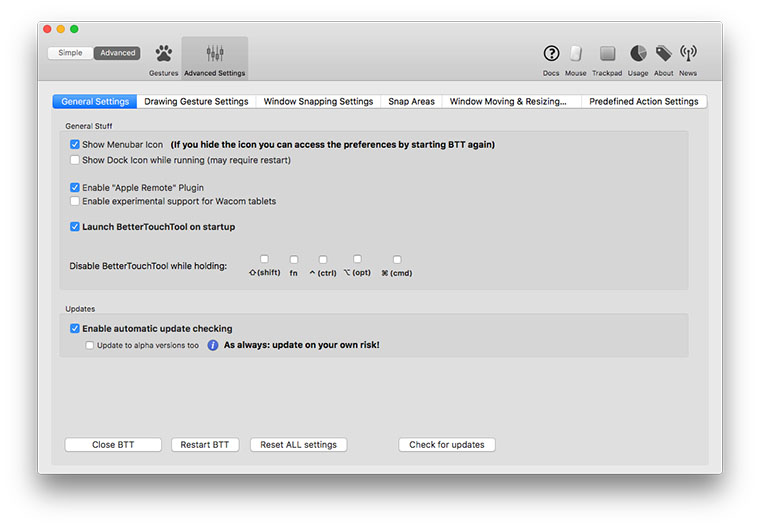The image size is (760, 528).
Task: Click the Restart BTT button
Action: pyautogui.click(x=205, y=445)
